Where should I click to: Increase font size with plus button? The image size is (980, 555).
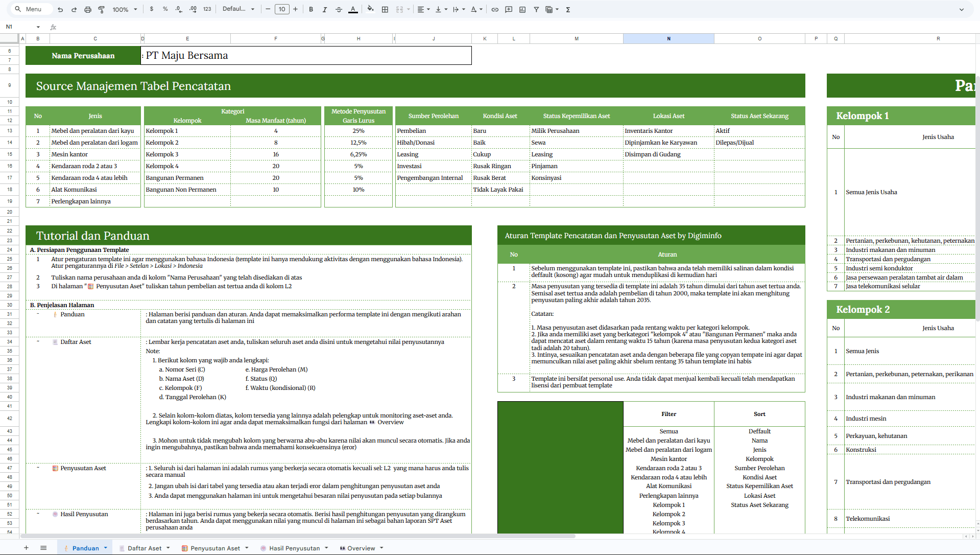click(295, 9)
